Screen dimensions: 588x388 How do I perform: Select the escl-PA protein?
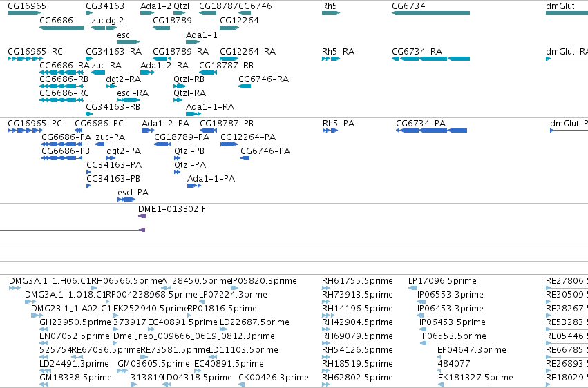pos(133,193)
